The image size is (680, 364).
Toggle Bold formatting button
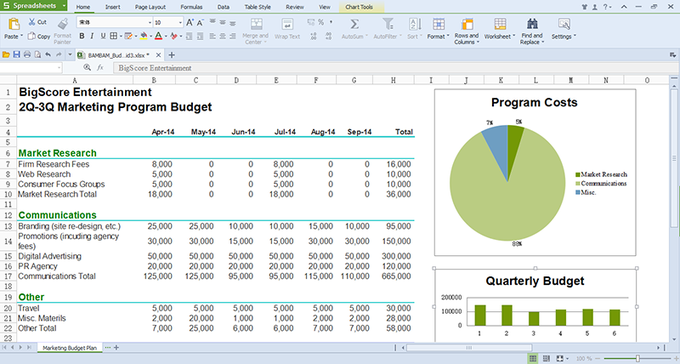[82, 36]
